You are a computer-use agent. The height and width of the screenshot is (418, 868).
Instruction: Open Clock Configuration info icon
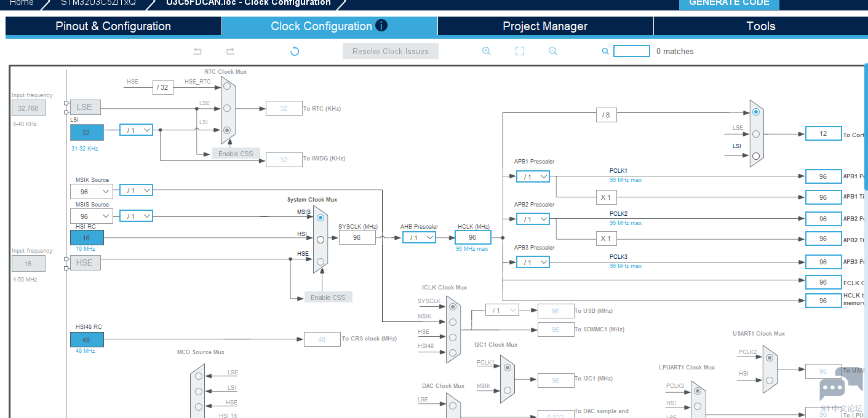[381, 25]
